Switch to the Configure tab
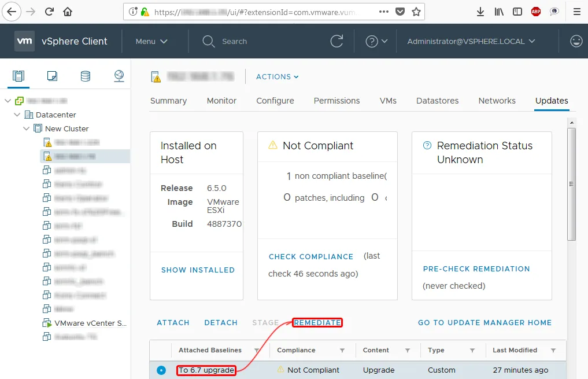Screen dimensions: 588x379 pos(275,101)
